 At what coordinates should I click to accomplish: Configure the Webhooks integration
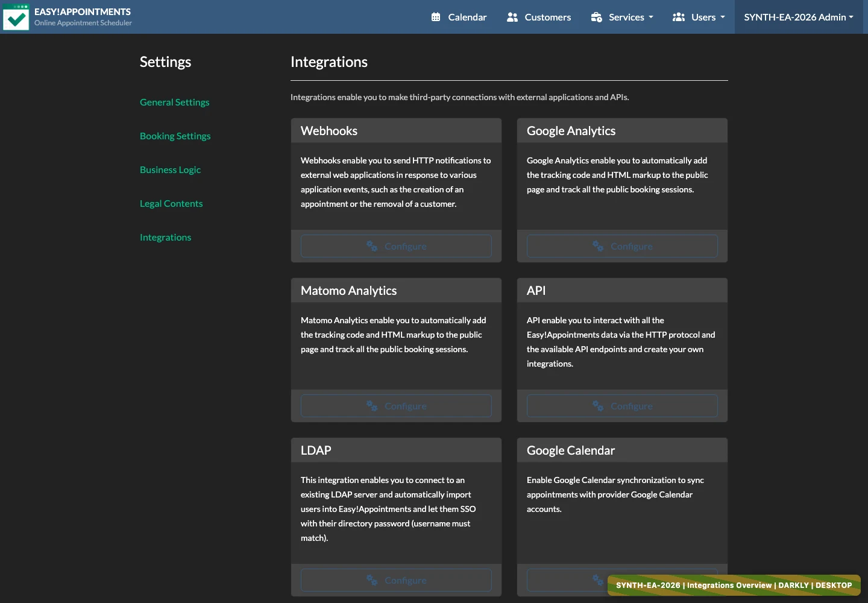click(396, 246)
